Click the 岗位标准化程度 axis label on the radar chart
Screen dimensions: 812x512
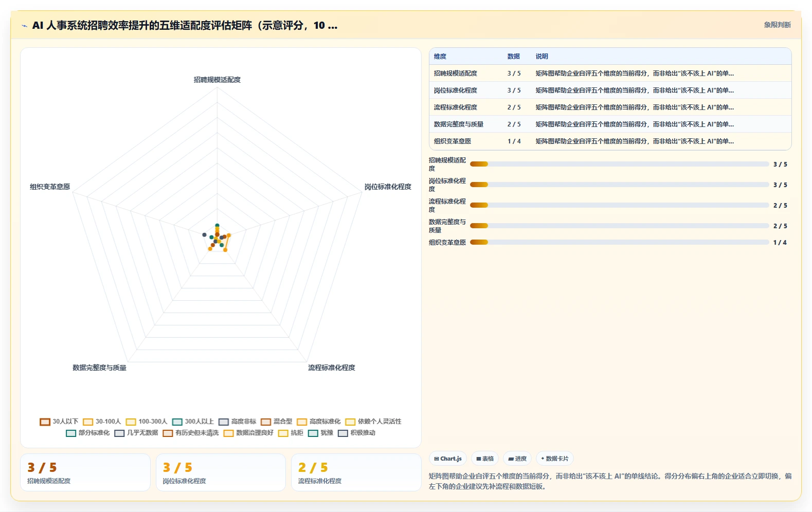click(388, 187)
